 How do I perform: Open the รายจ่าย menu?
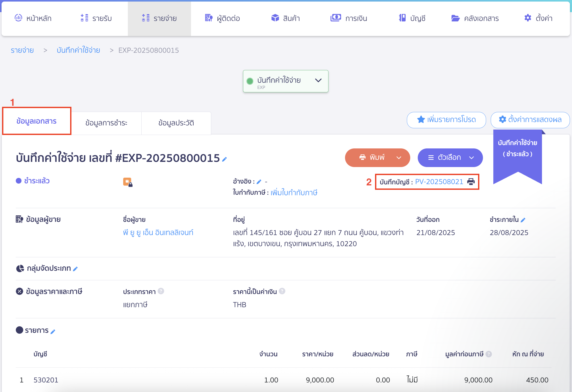(x=159, y=18)
